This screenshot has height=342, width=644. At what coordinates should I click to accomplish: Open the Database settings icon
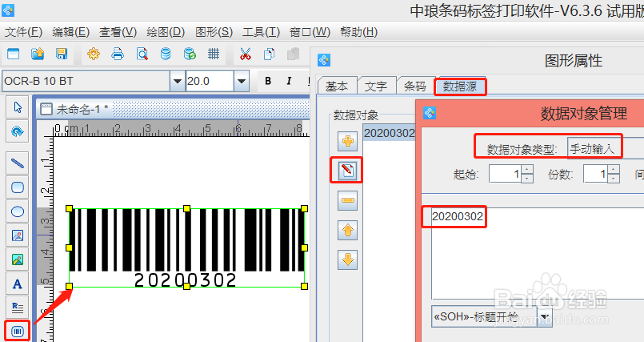pyautogui.click(x=166, y=54)
